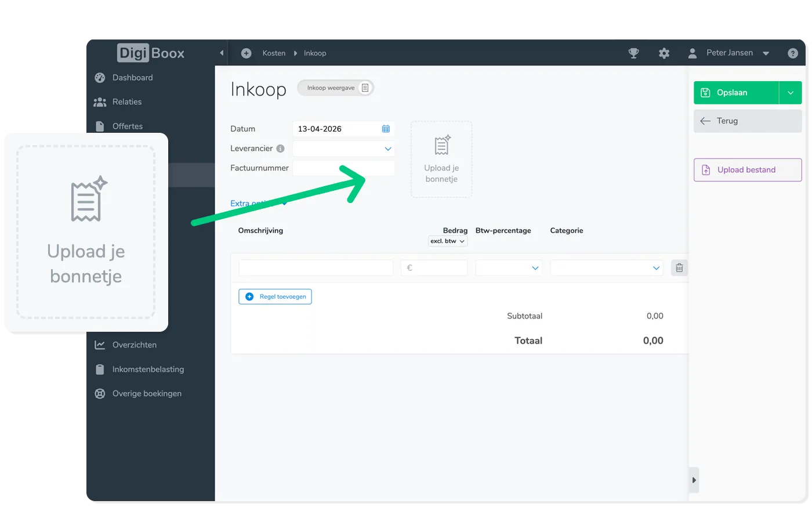Toggle the Inkoop weergave switch
This screenshot has width=812, height=522.
(335, 88)
